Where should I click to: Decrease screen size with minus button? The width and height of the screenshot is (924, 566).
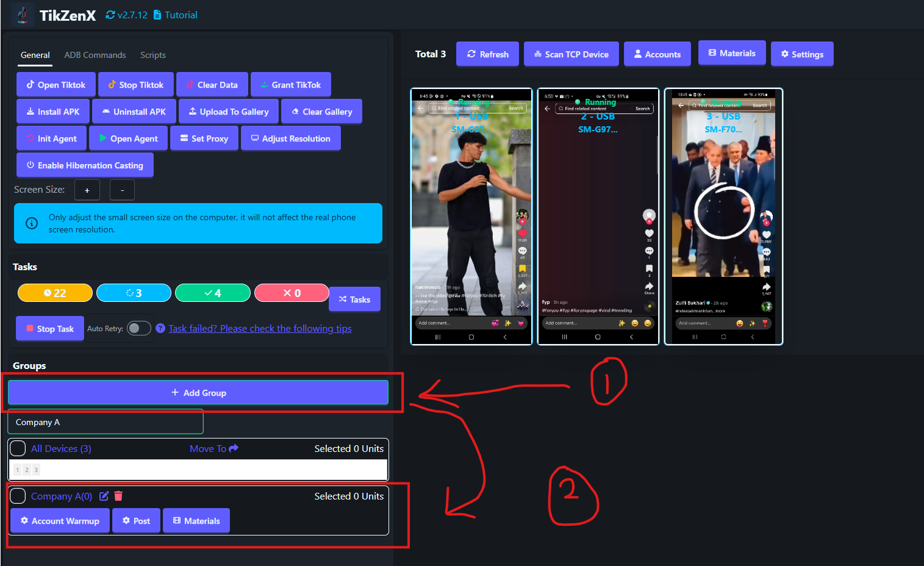coord(122,190)
